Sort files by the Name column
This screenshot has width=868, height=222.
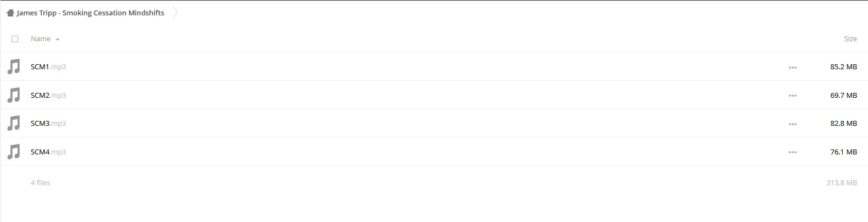pos(41,39)
